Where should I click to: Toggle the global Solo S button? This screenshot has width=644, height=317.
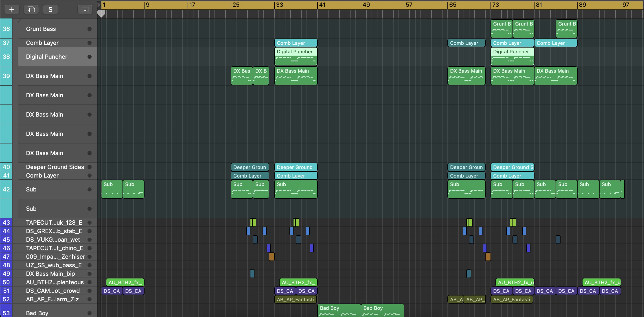(x=50, y=9)
